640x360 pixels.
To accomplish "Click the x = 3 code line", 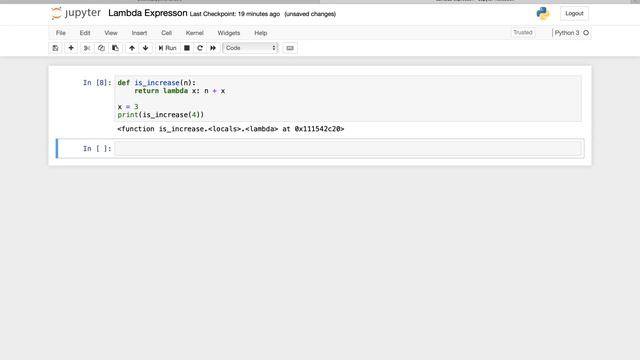I will tap(128, 107).
